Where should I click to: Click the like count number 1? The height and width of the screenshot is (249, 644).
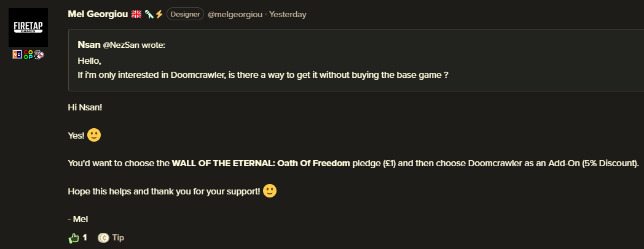(x=85, y=237)
